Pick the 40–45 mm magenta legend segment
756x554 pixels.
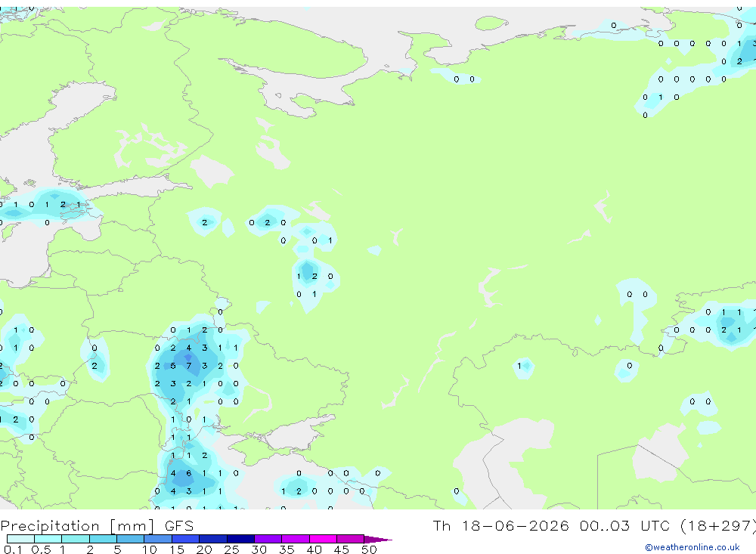click(x=323, y=539)
